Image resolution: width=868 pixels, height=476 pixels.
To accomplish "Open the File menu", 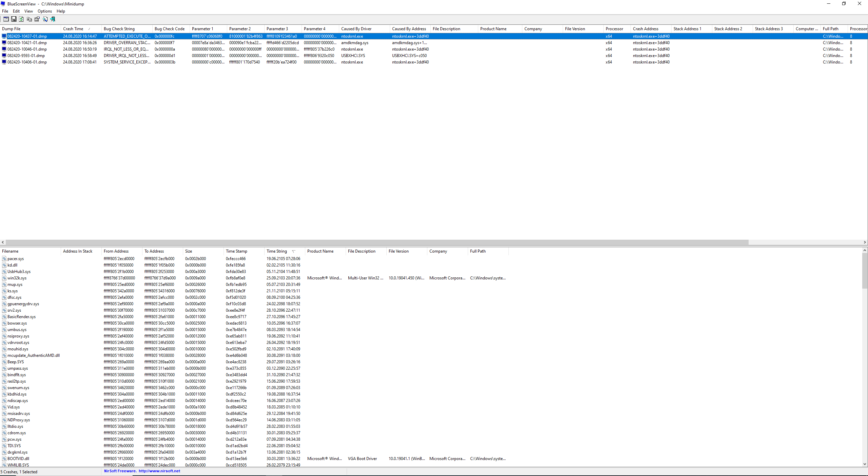I will click(5, 11).
